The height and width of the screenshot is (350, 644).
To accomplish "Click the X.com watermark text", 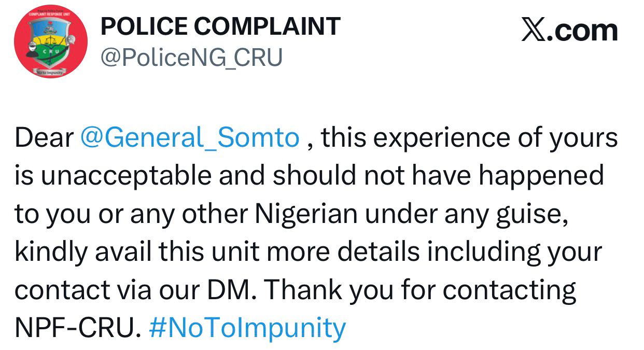I will coord(569,31).
